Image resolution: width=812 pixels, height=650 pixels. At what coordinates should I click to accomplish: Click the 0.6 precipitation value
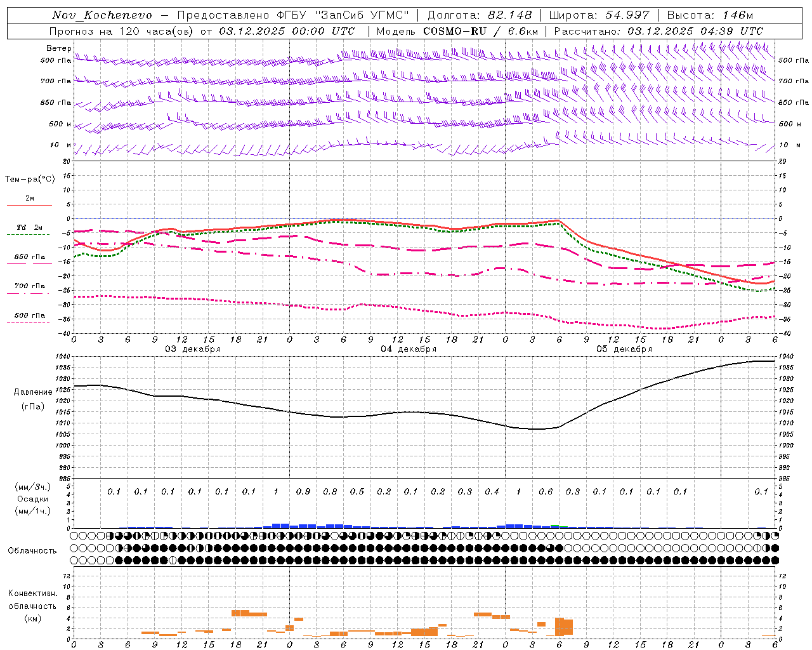click(546, 491)
